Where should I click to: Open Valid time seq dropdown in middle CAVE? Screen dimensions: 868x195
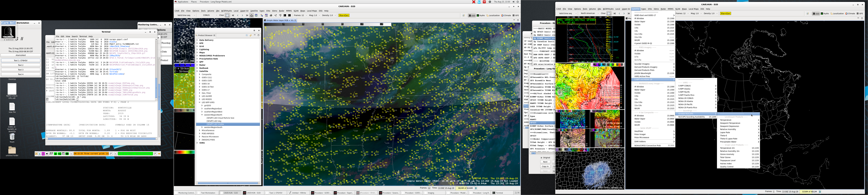186,15
